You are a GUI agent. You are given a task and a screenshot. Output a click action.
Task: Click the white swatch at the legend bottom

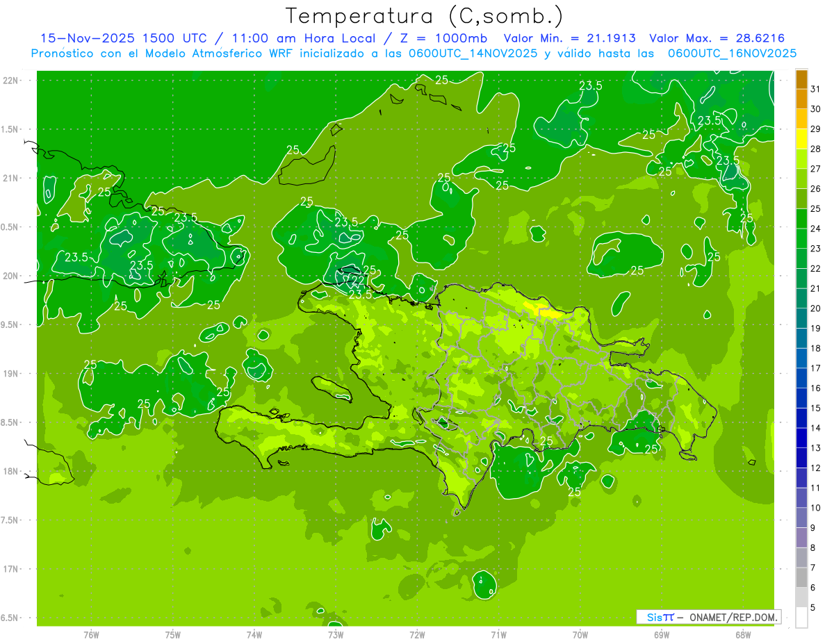point(801,618)
